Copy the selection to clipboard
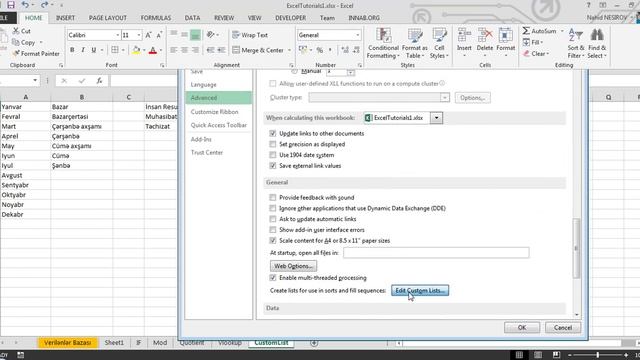This screenshot has width=640, height=360. pyautogui.click(x=24, y=42)
